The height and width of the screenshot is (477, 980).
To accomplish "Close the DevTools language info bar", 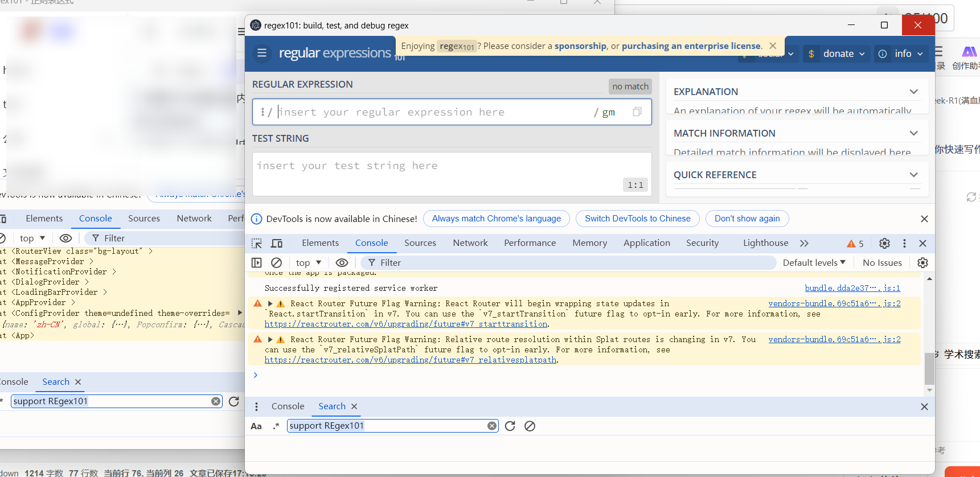I will pos(924,219).
